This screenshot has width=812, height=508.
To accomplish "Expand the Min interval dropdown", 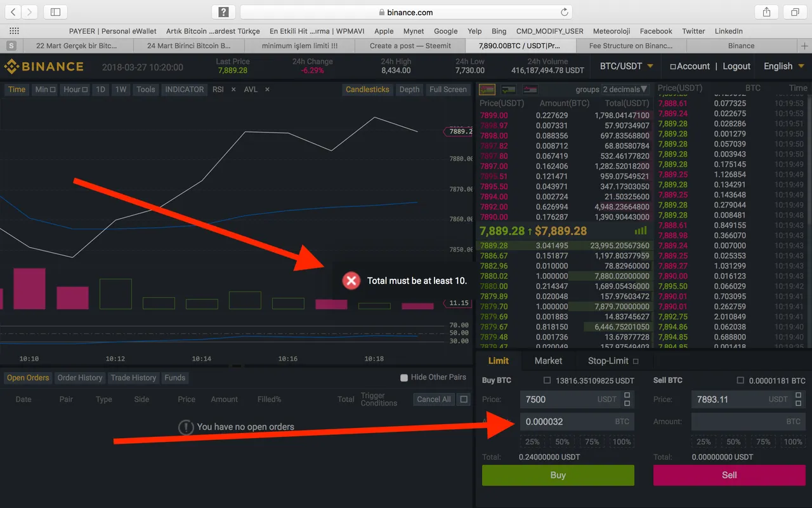I will tap(45, 90).
